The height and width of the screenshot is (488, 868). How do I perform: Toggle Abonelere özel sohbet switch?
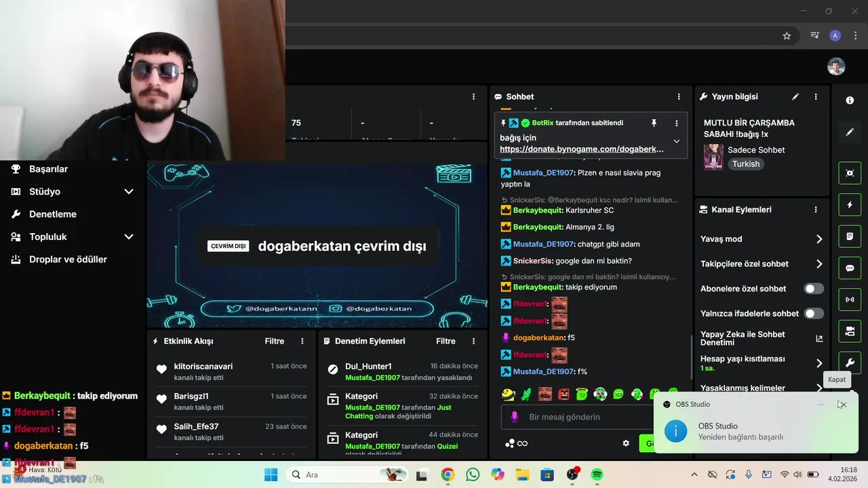coord(814,289)
